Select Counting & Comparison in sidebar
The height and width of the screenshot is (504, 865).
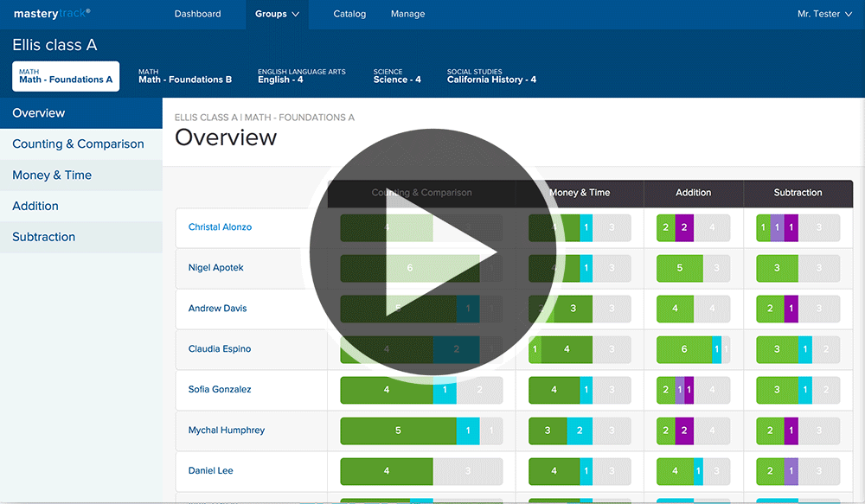pos(78,144)
